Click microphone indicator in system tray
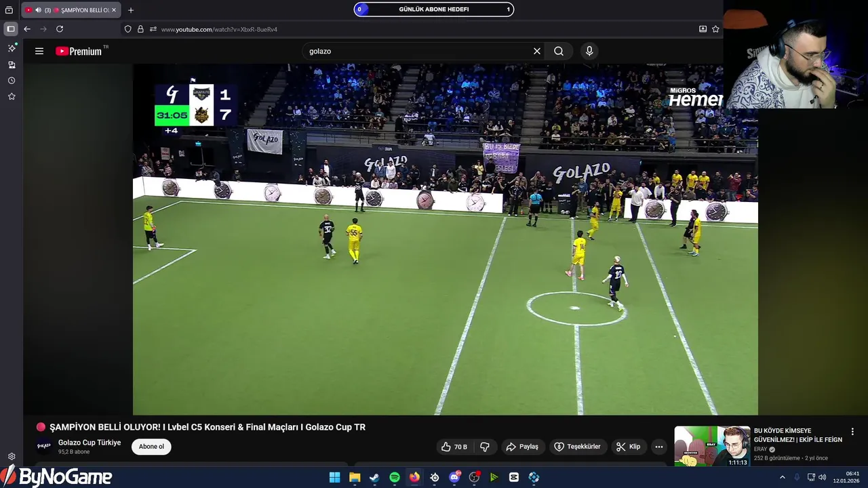This screenshot has height=488, width=868. point(797,477)
